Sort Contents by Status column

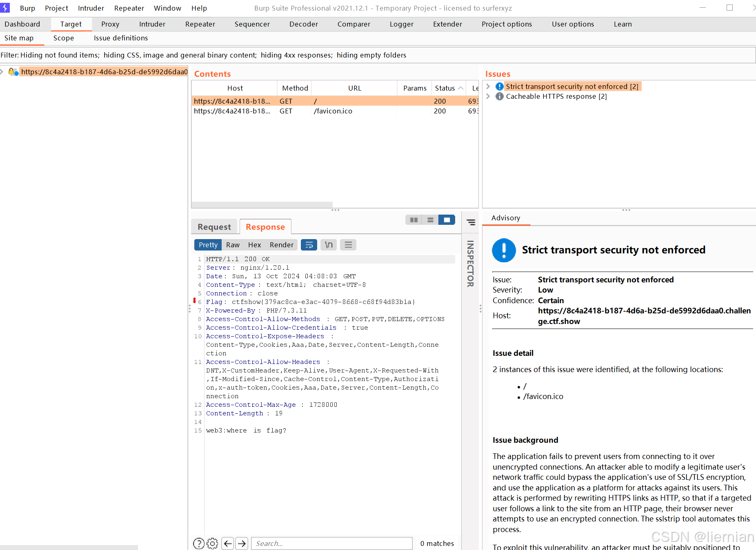click(x=449, y=88)
